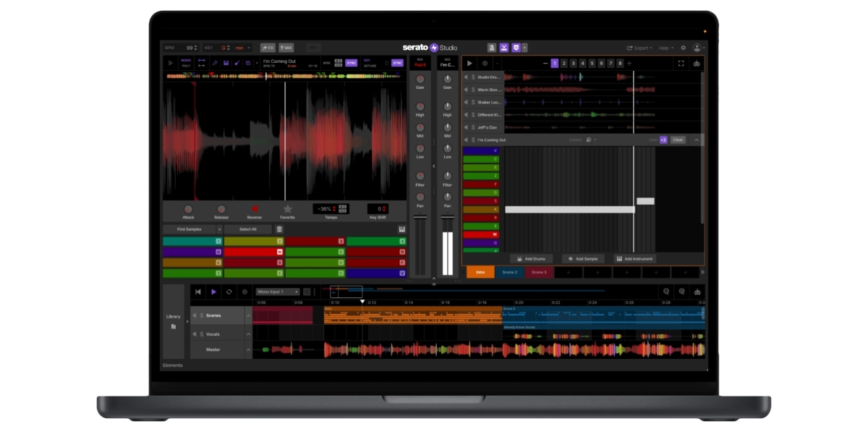Viewport: 868px width, 434px height.
Task: Toggle loop in the song view
Action: tap(229, 292)
